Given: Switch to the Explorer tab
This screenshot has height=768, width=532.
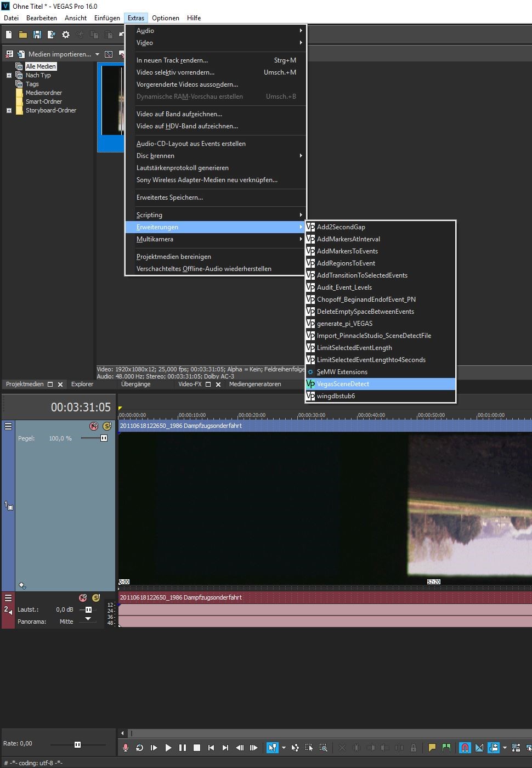Looking at the screenshot, I should click(82, 384).
